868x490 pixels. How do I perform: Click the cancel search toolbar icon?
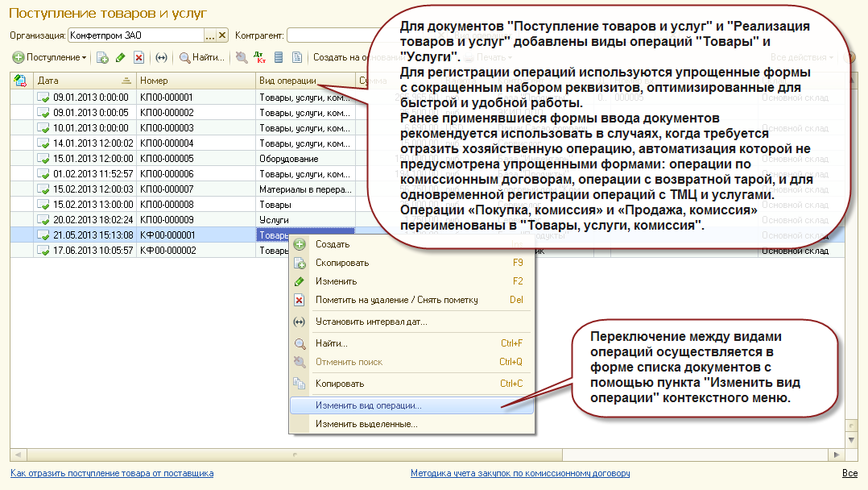coord(242,58)
